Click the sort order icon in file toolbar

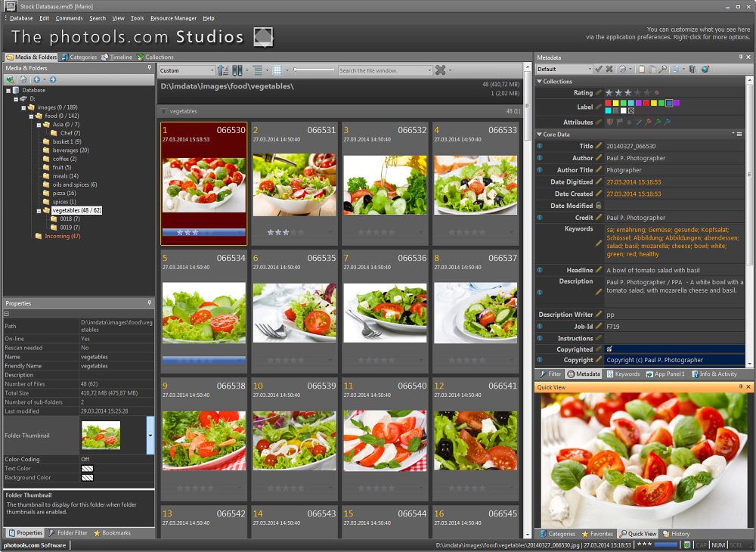pyautogui.click(x=223, y=70)
